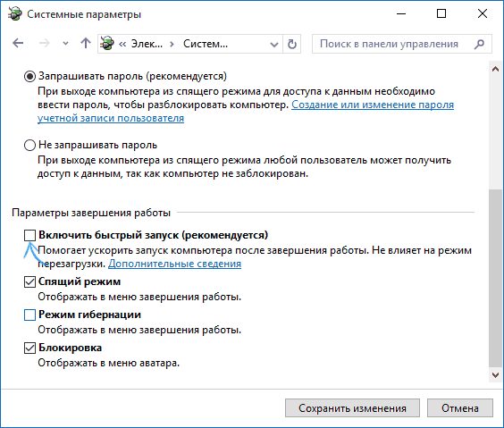
Task: Minimize the 'Системные параметры' window
Action: (x=401, y=13)
